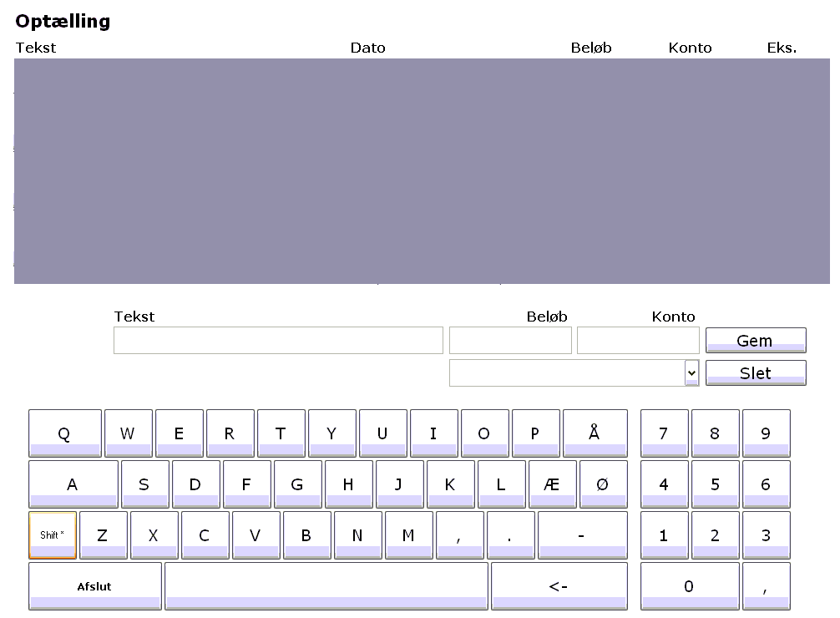Tap the letter Q key
Screen dimensions: 840x618
pos(64,433)
